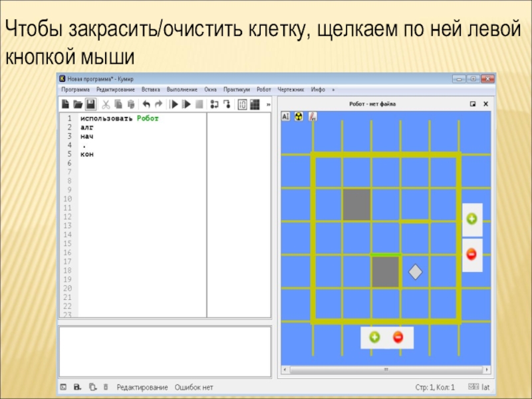Screen dimensions: 532x399
Task: Add a column with right-side green plus
Action: pyautogui.click(x=472, y=219)
